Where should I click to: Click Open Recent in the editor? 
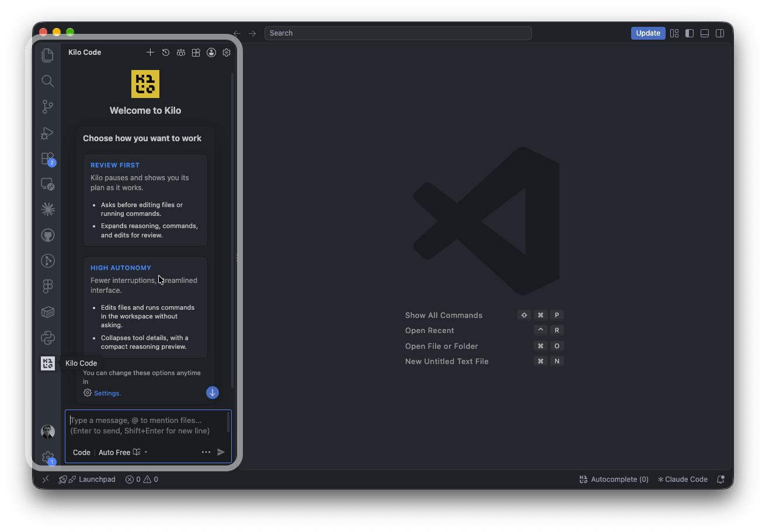pyautogui.click(x=430, y=330)
